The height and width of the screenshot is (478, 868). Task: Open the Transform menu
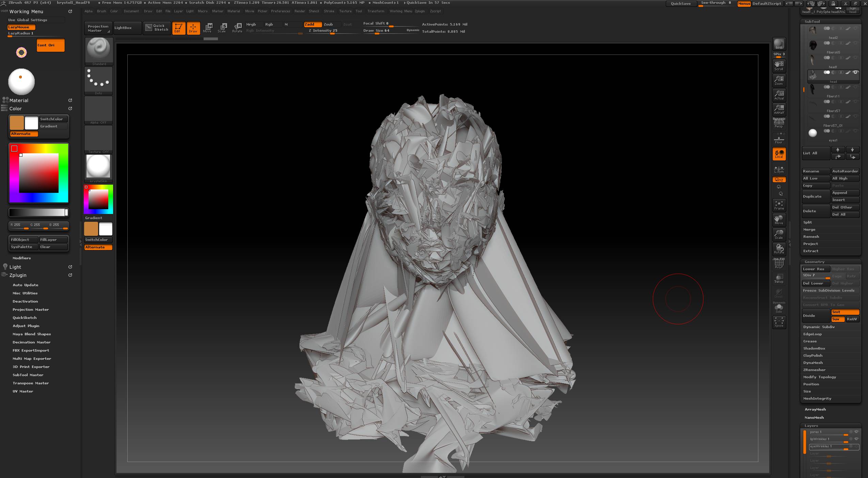[x=376, y=11]
